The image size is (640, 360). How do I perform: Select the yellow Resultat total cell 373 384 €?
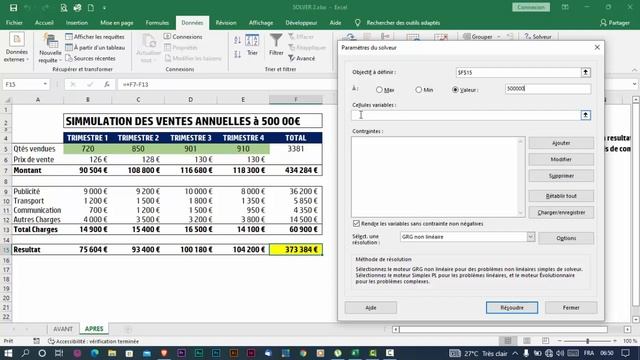[296, 249]
